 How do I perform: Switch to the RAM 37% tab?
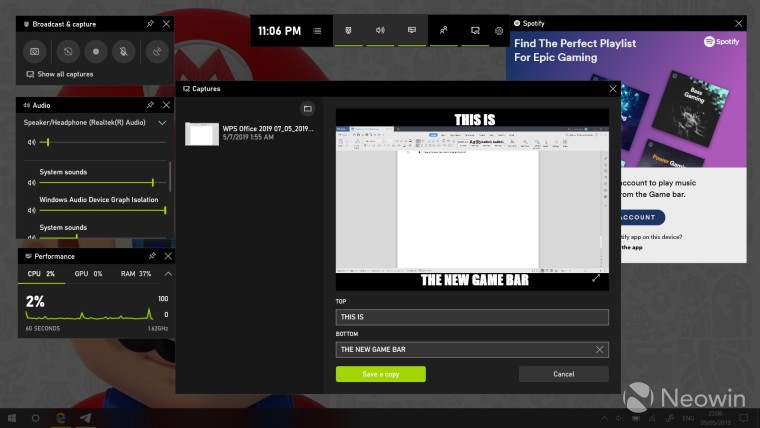136,274
